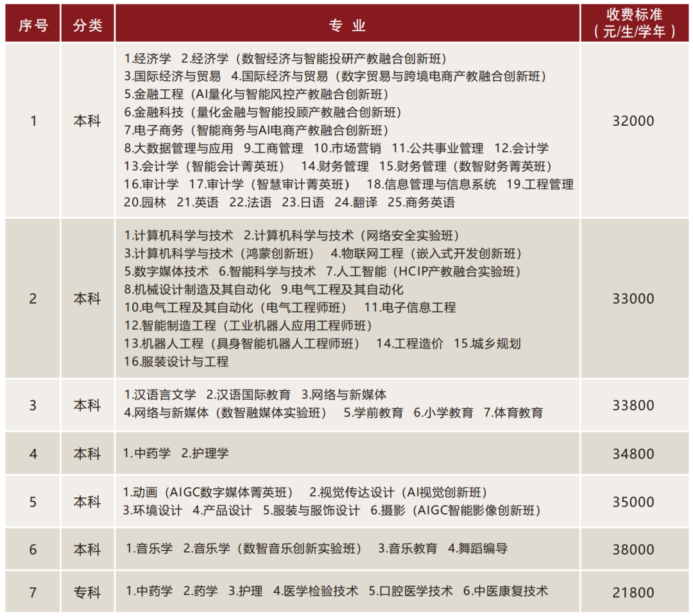Viewport: 693px width, 616px height.
Task: Click 本科 in the 32000 fee row
Action: [x=87, y=121]
